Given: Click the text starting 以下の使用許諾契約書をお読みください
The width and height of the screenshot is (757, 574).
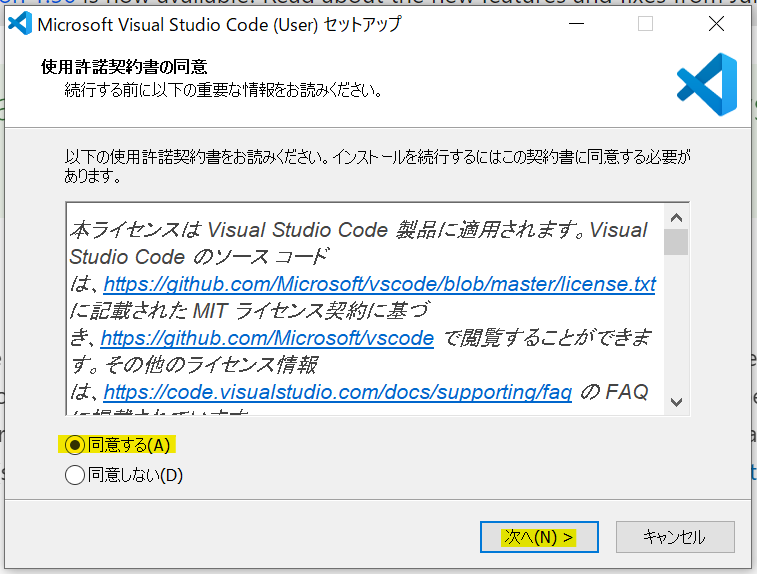Looking at the screenshot, I should [378, 166].
